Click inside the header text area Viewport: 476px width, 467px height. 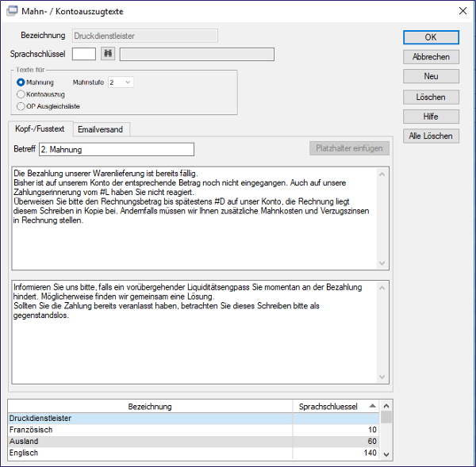[194, 218]
